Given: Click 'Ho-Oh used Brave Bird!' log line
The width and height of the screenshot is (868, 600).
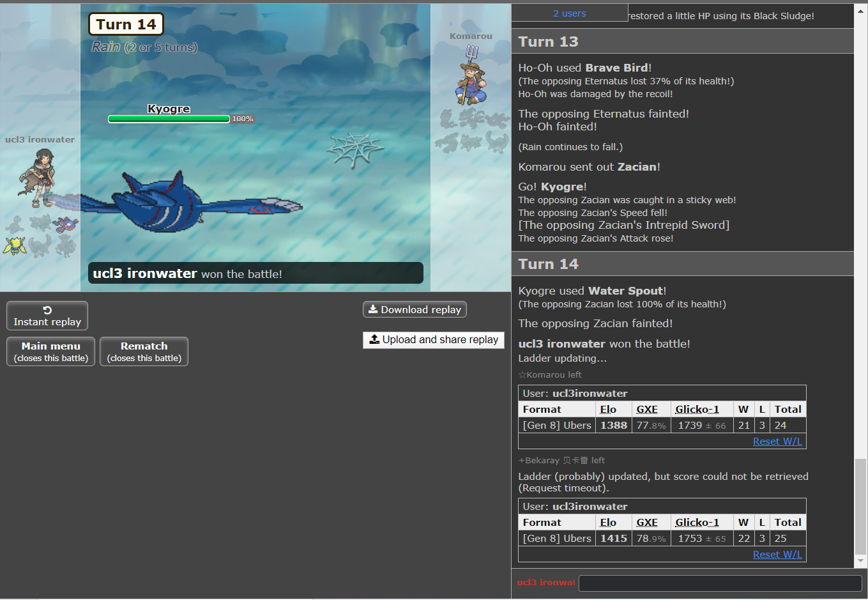Looking at the screenshot, I should (x=584, y=68).
